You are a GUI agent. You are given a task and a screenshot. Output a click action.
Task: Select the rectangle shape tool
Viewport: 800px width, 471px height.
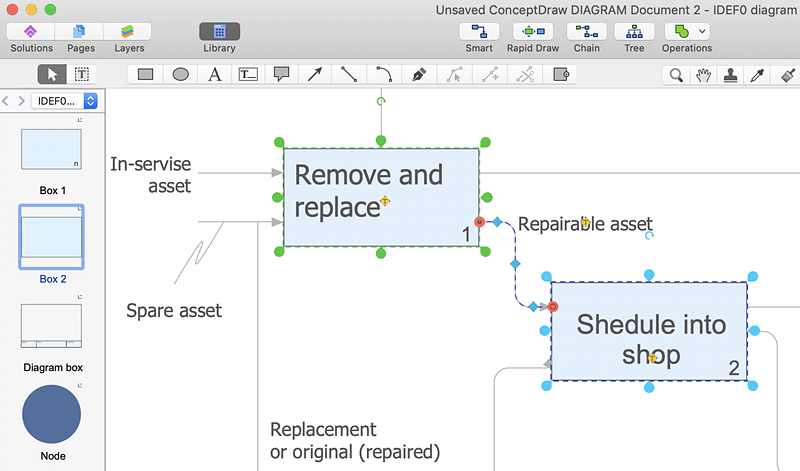146,74
